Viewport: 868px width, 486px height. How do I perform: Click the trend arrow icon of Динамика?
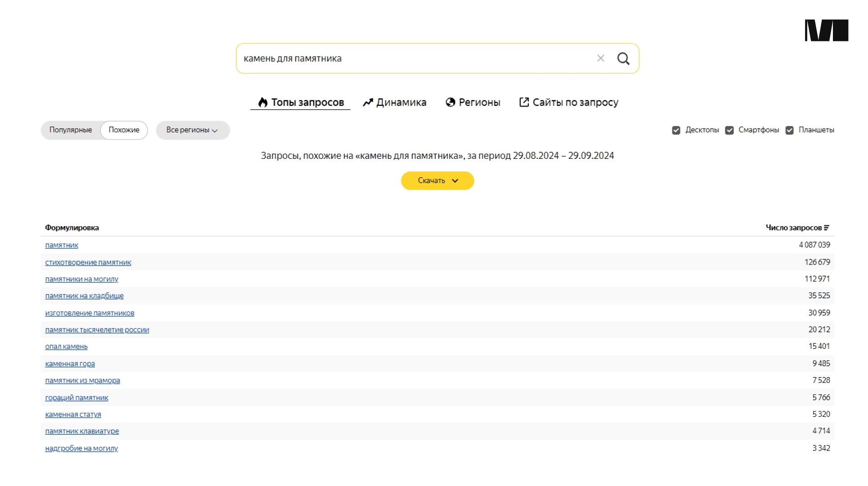pos(368,103)
